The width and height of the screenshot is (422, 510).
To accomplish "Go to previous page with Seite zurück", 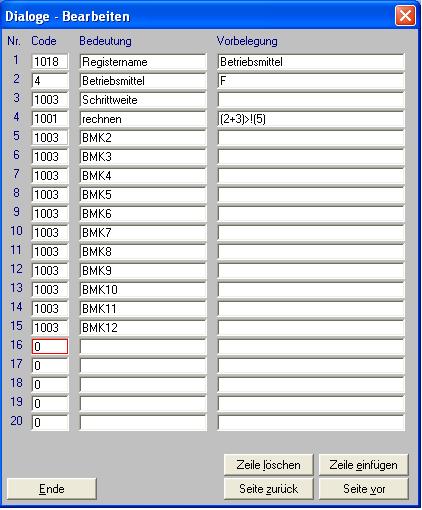I will [x=269, y=489].
